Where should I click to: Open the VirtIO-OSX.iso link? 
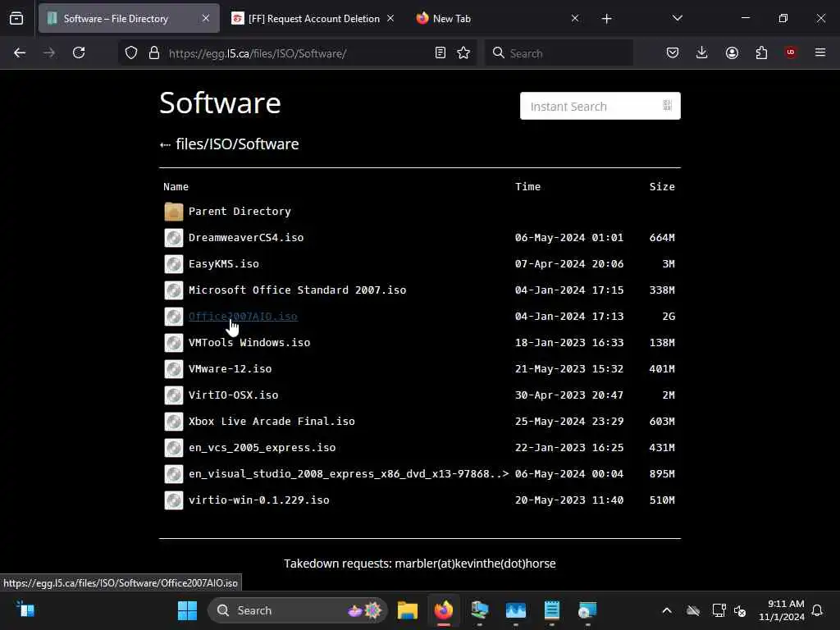(x=233, y=395)
